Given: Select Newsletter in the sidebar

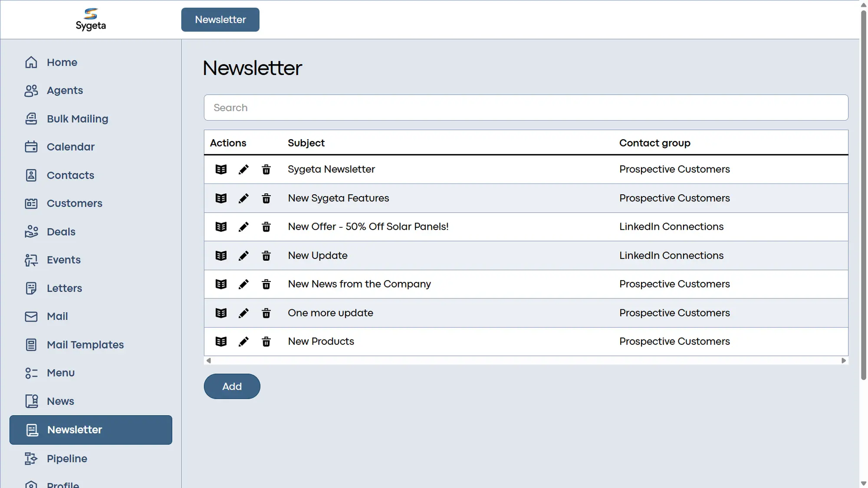Looking at the screenshot, I should [x=91, y=430].
